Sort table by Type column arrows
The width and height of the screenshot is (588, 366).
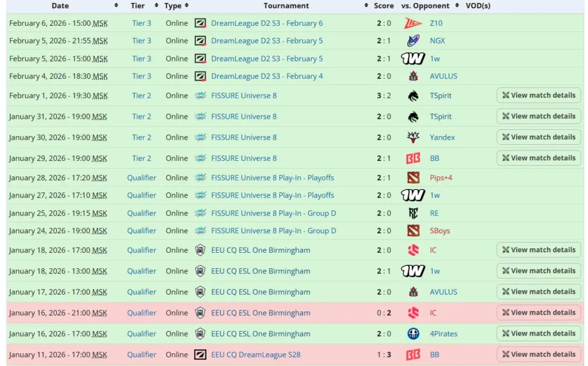185,6
